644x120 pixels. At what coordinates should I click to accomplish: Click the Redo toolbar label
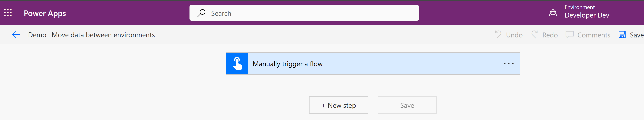550,35
